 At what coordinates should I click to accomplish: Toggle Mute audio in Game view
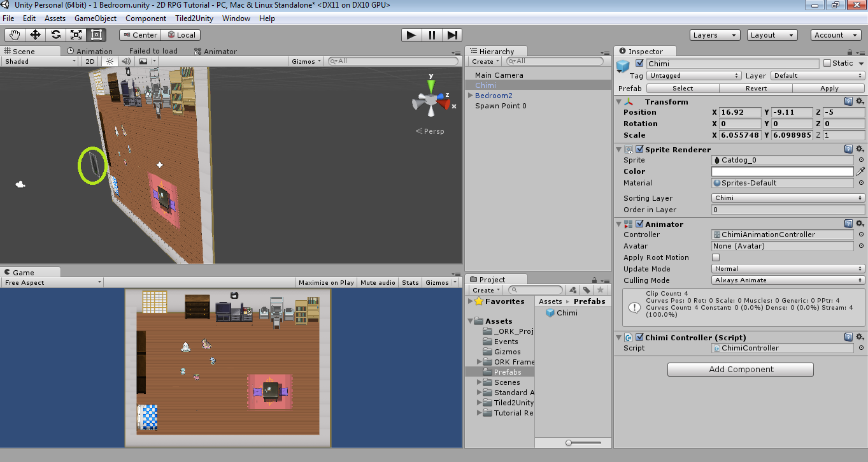[x=378, y=282]
